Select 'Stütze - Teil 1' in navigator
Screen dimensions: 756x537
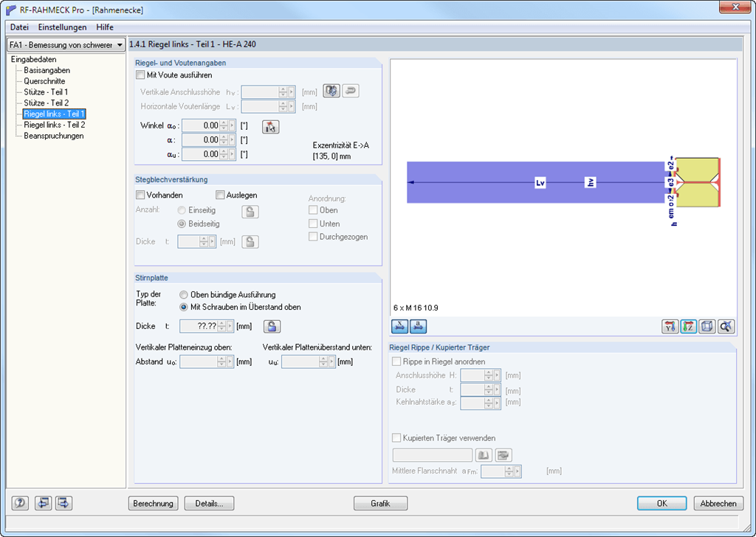(x=46, y=92)
